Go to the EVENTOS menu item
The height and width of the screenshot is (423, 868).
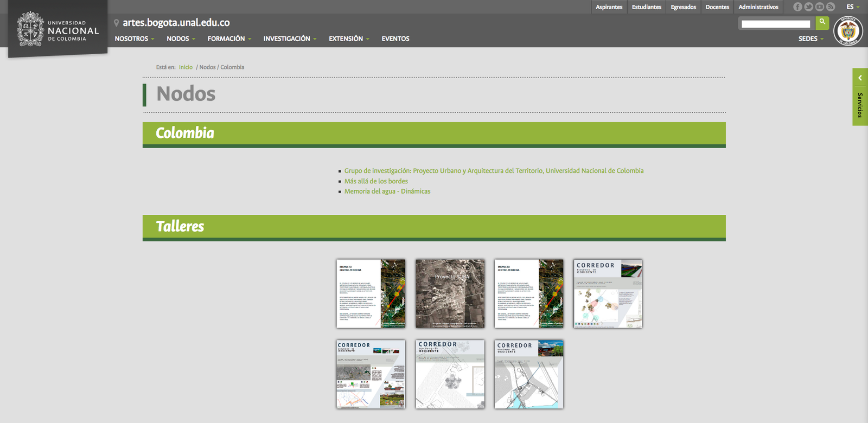tap(395, 39)
